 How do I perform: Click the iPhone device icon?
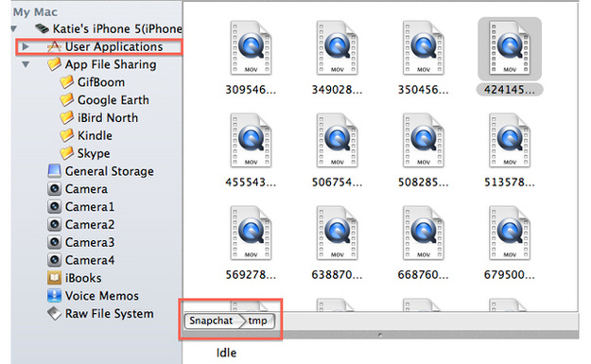(42, 28)
